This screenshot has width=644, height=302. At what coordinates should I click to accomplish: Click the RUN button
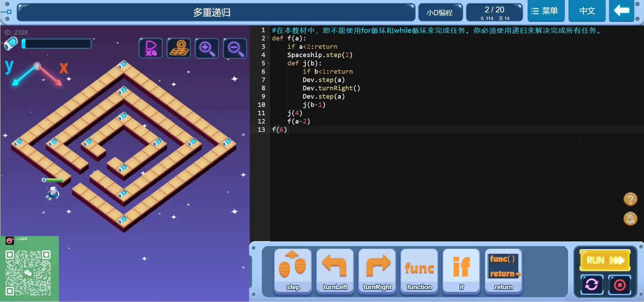coord(605,260)
